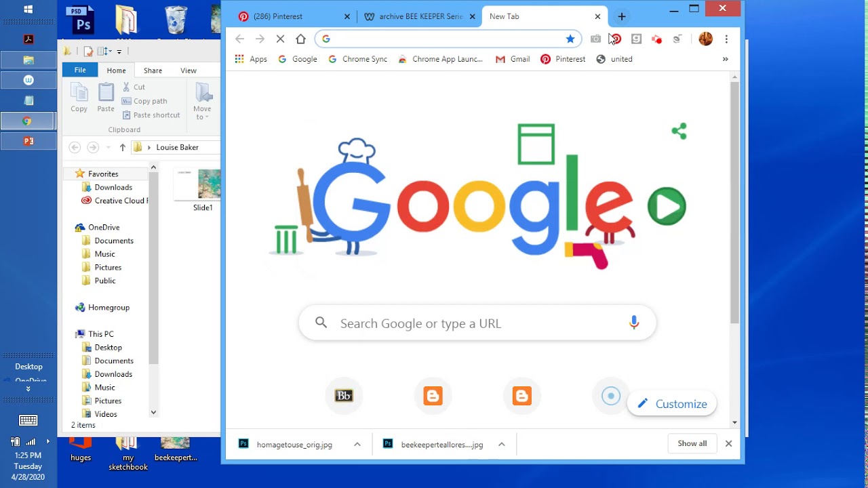
Task: Click the Apps grid bookmark
Action: click(251, 59)
